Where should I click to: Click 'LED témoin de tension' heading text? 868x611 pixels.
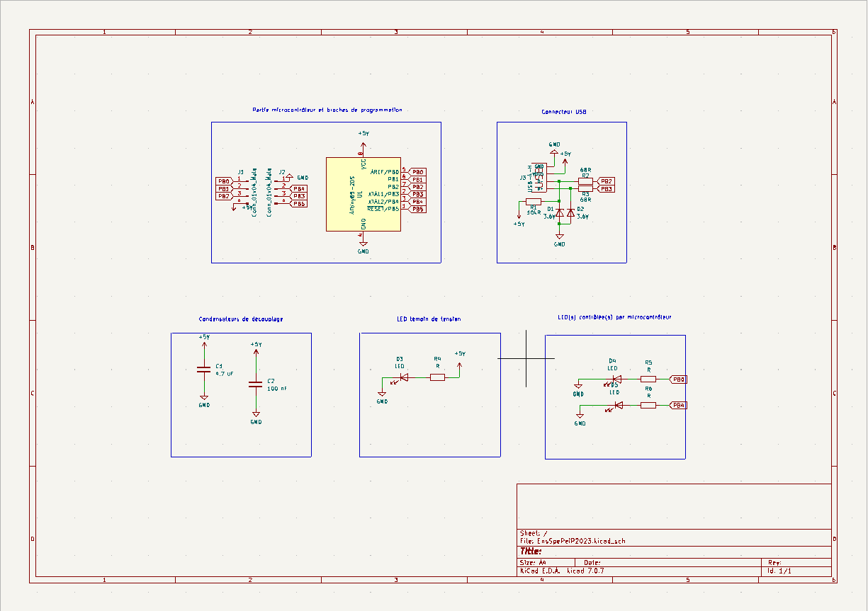(x=429, y=319)
